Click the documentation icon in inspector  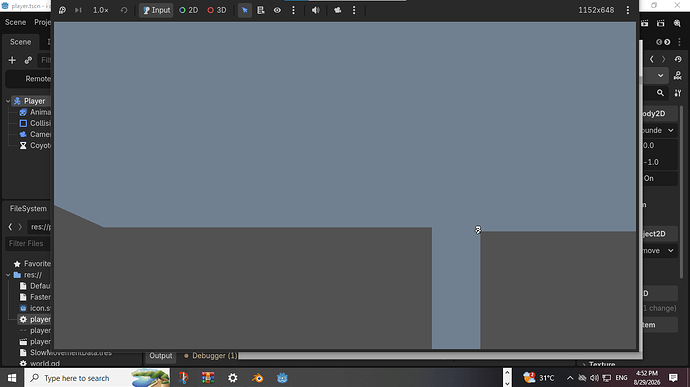pos(678,76)
